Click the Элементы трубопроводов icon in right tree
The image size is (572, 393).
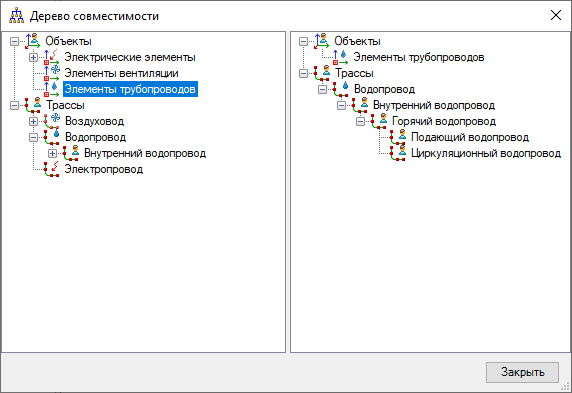[341, 57]
